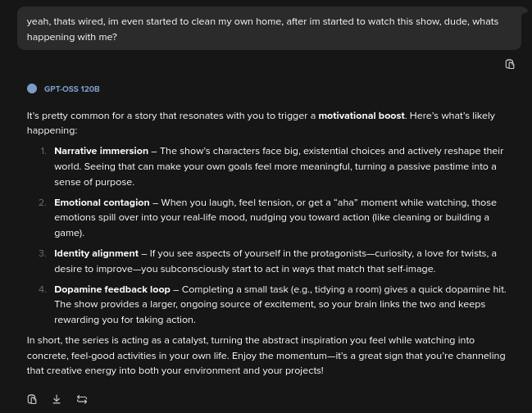Screen dimensions: 532x413
Task: Click the text "rewarding you for taking action"
Action: (x=125, y=320)
